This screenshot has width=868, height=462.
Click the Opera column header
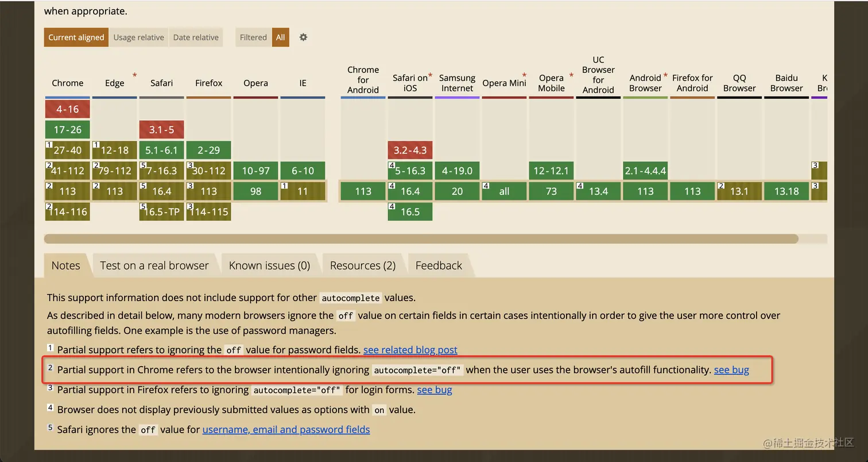(256, 83)
